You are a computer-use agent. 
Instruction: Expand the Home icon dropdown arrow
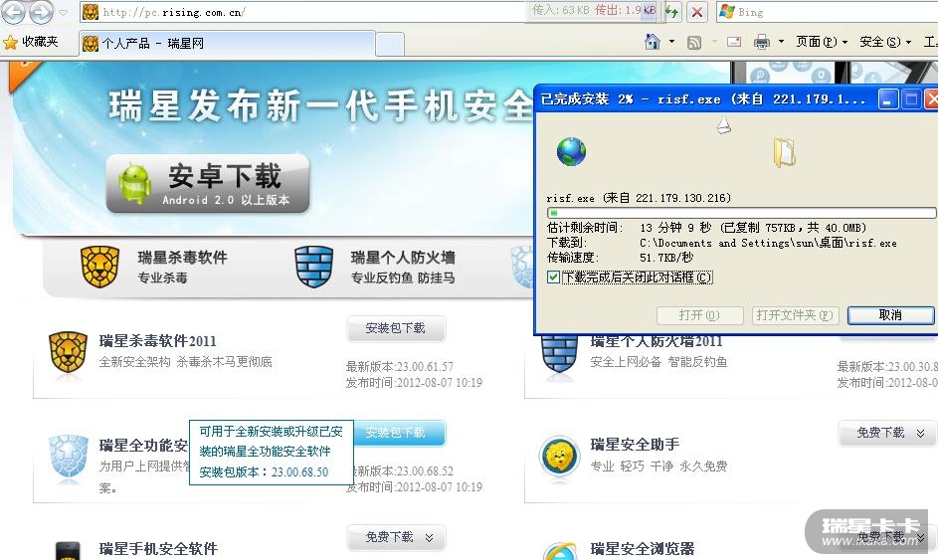coord(671,42)
